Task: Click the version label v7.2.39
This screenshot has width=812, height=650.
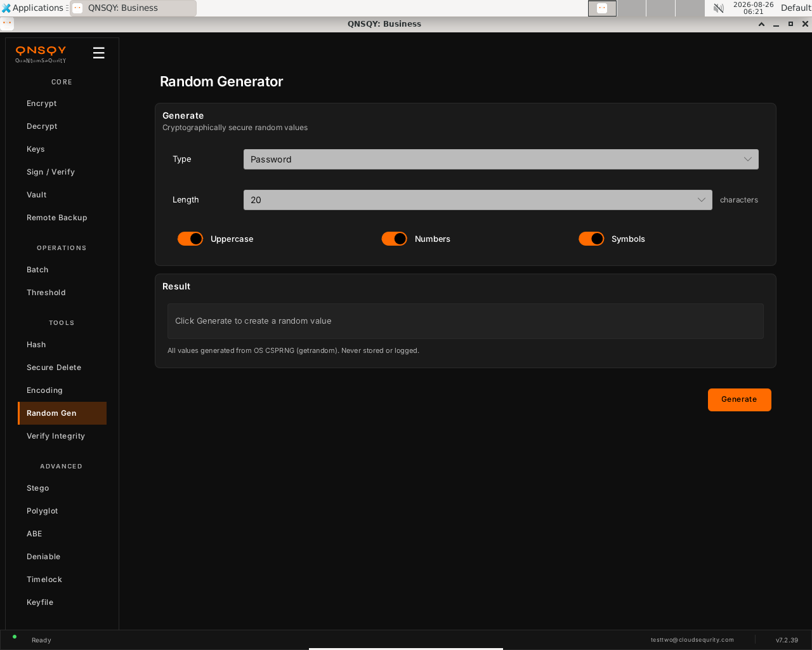Action: pyautogui.click(x=787, y=640)
